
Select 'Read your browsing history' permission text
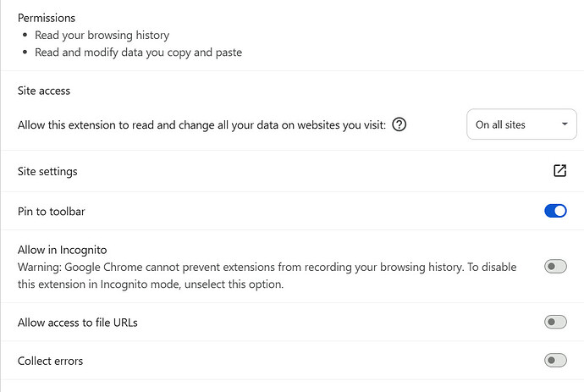pos(102,35)
